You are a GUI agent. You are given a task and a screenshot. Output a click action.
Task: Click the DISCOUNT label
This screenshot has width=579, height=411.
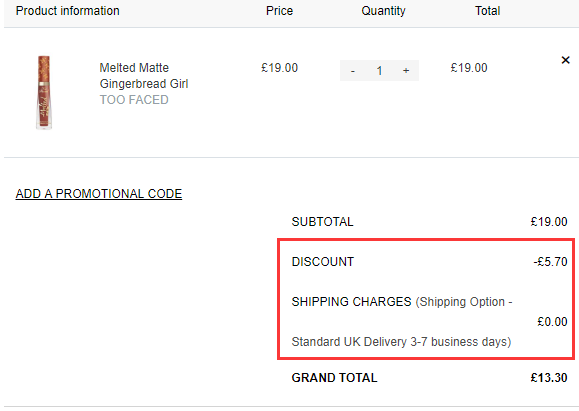[323, 262]
